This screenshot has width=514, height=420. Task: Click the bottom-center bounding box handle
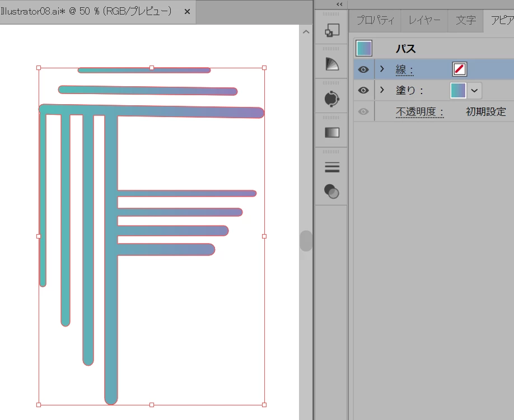click(x=151, y=405)
